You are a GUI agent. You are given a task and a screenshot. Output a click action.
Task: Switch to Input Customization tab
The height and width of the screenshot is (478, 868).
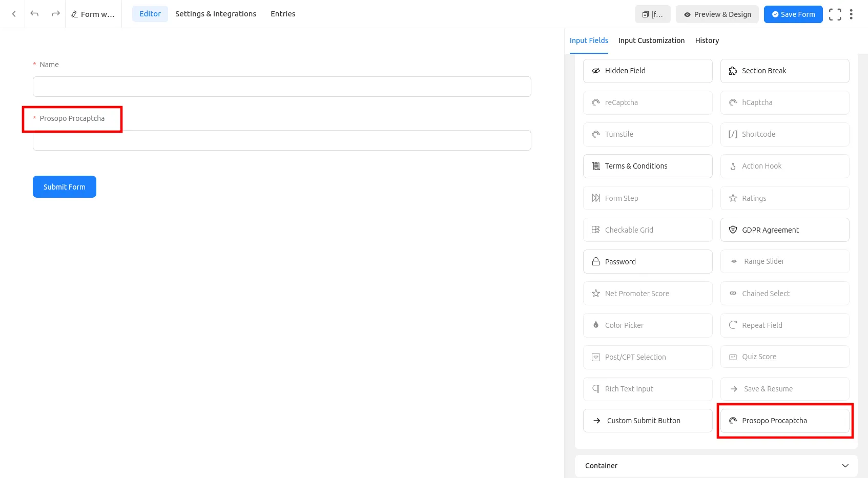(651, 40)
